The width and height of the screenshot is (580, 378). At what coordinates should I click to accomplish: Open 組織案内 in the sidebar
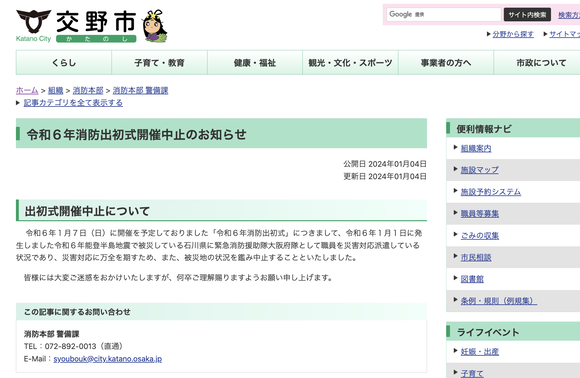tap(476, 148)
